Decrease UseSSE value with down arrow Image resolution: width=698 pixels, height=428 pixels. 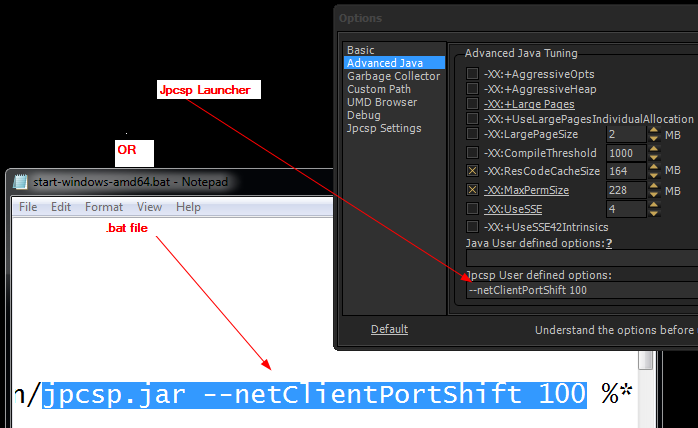click(x=653, y=213)
